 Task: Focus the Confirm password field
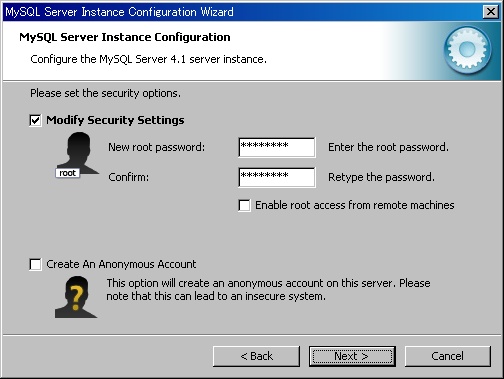[x=277, y=177]
